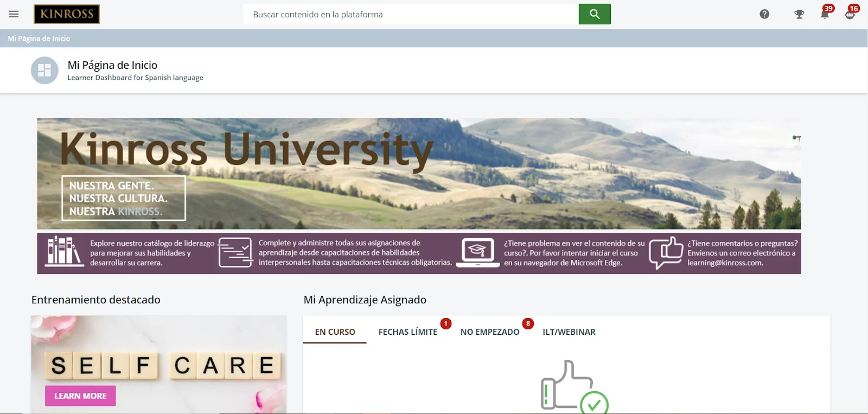868x414 pixels.
Task: Click the thumbs-up speech bubble feedback icon
Action: click(x=666, y=252)
